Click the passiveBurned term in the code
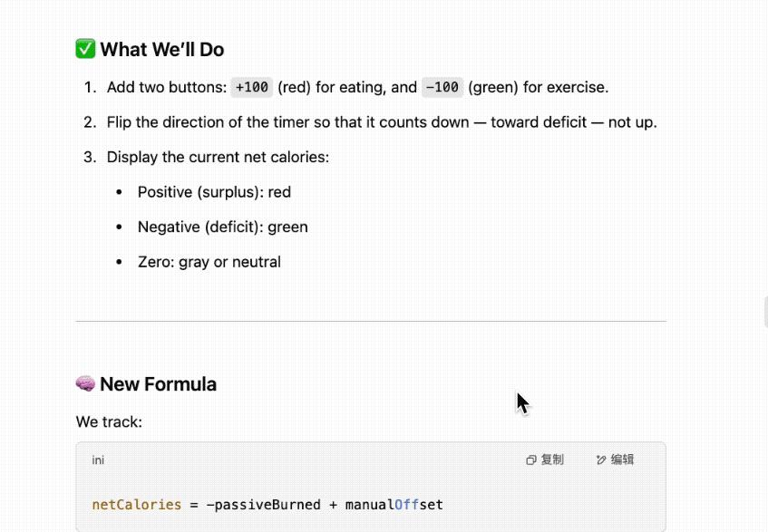768x532 pixels. (x=267, y=505)
